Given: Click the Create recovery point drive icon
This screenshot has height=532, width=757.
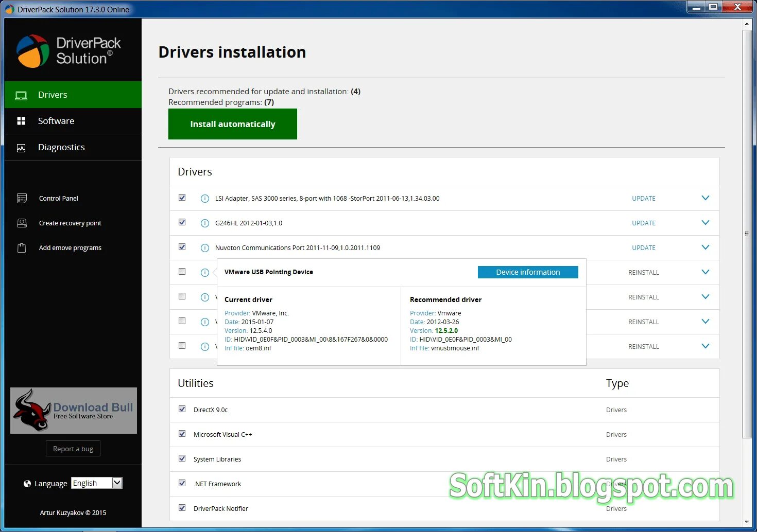Looking at the screenshot, I should pyautogui.click(x=22, y=223).
